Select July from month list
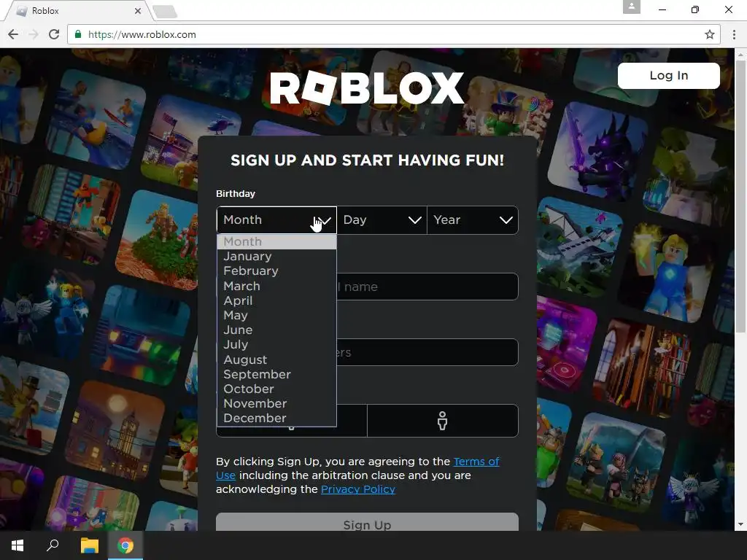The image size is (747, 560). tap(276, 345)
